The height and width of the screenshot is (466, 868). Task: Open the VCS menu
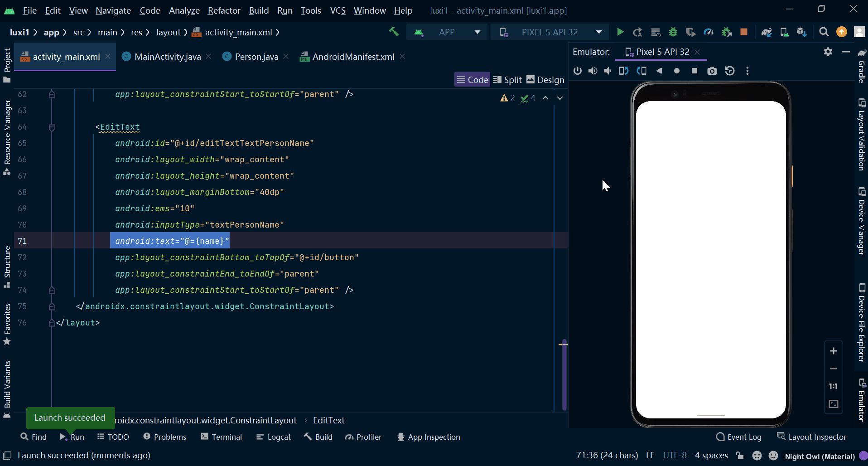pyautogui.click(x=338, y=10)
